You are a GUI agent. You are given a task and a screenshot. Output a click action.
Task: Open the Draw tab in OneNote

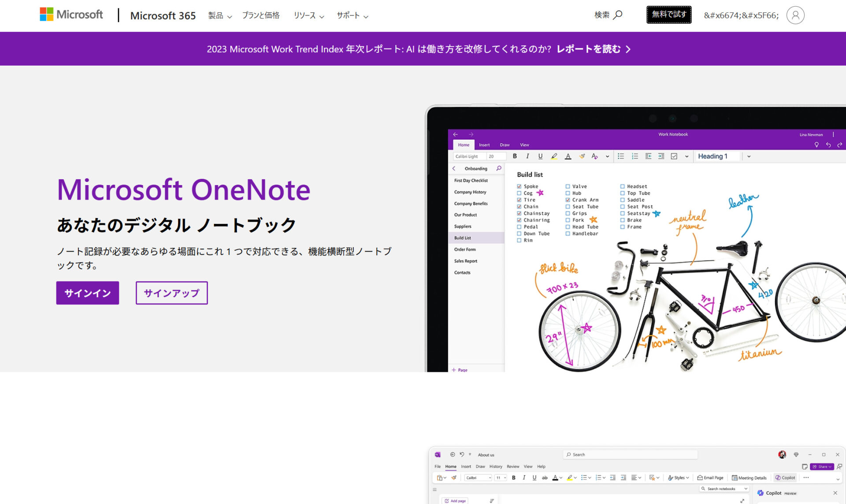point(505,145)
